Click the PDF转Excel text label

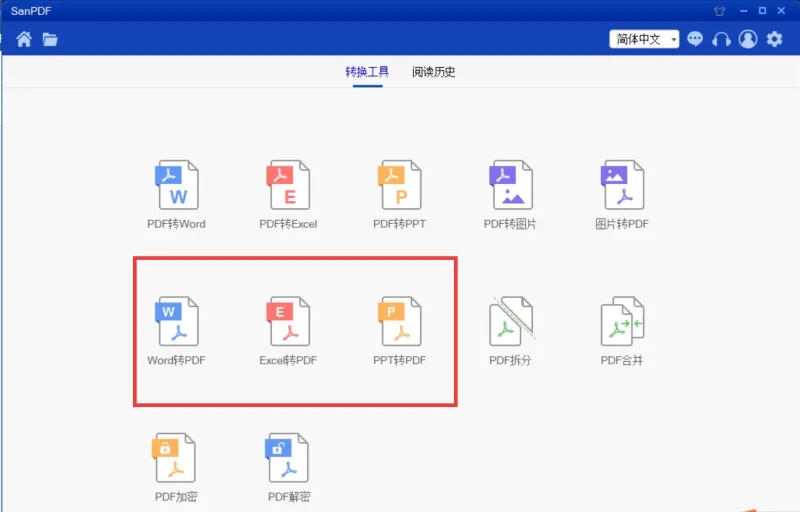click(288, 224)
